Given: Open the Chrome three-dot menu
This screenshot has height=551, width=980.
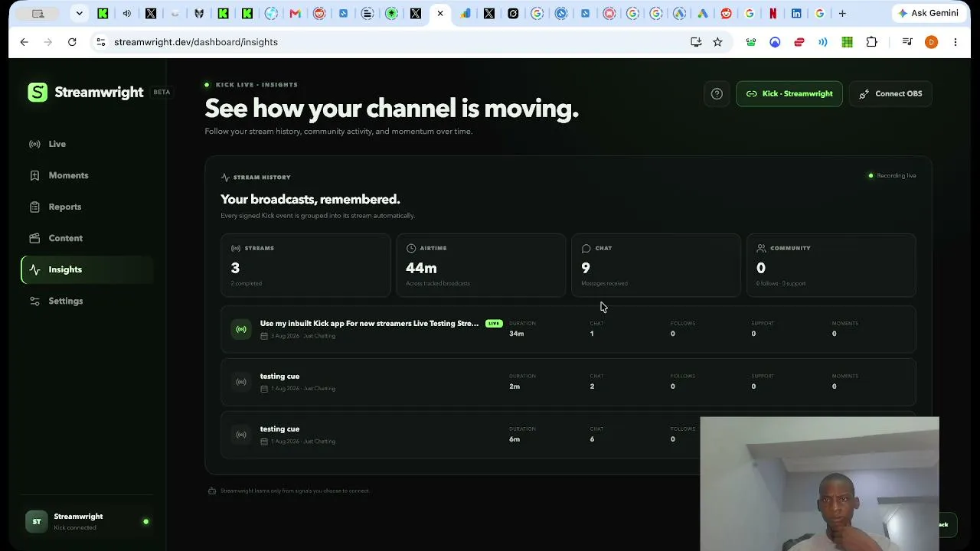Looking at the screenshot, I should (955, 42).
